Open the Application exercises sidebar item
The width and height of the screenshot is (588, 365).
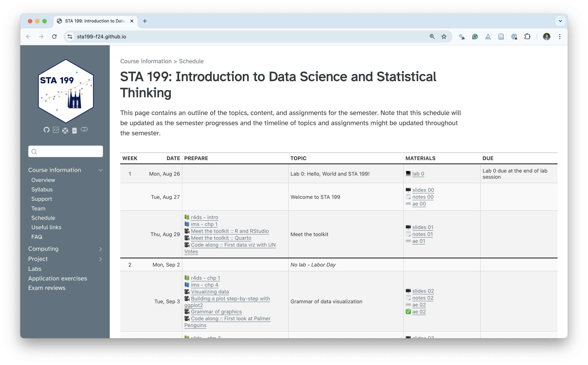(x=58, y=278)
